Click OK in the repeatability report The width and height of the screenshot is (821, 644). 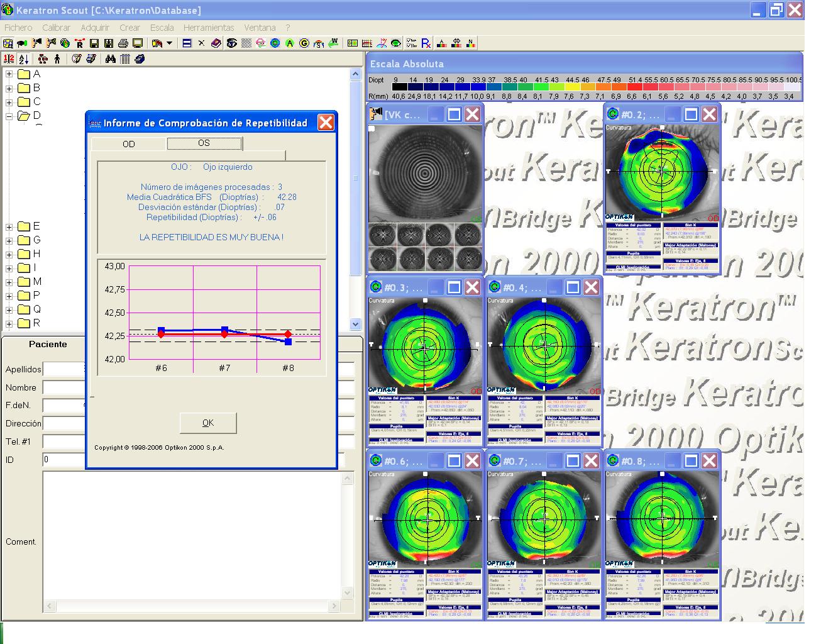click(x=208, y=423)
